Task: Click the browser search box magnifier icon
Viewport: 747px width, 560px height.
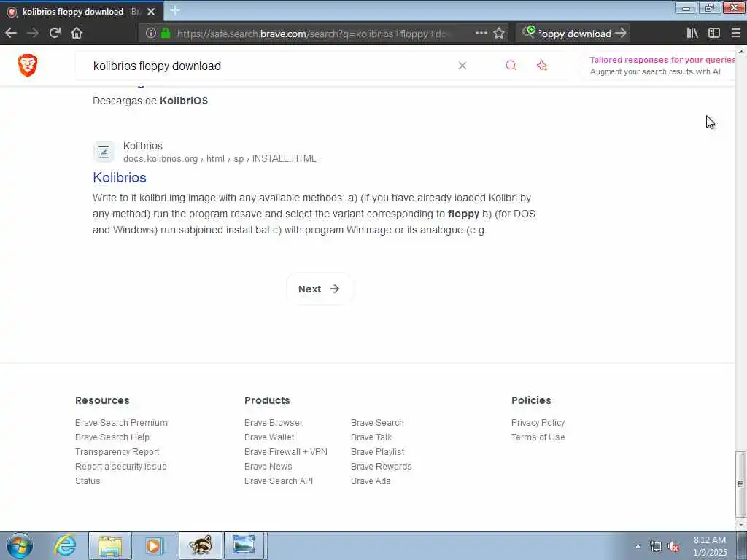Action: coord(528,32)
